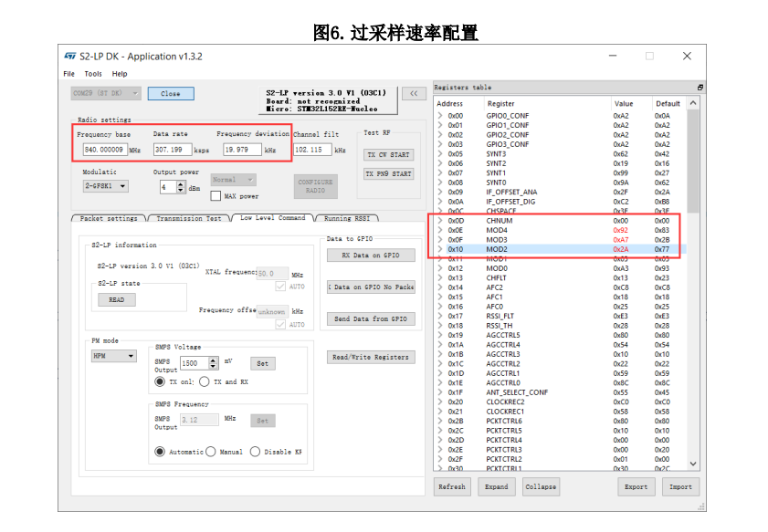Expand the 0x18 RSSI_TH register row
This screenshot has height=532, width=768.
tap(440, 326)
